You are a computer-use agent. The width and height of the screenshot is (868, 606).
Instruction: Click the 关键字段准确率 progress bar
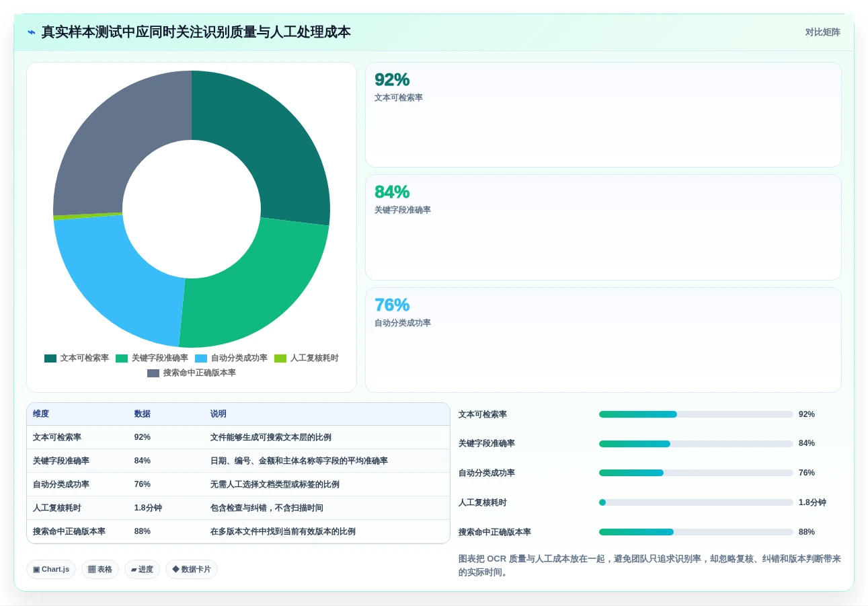(x=696, y=444)
